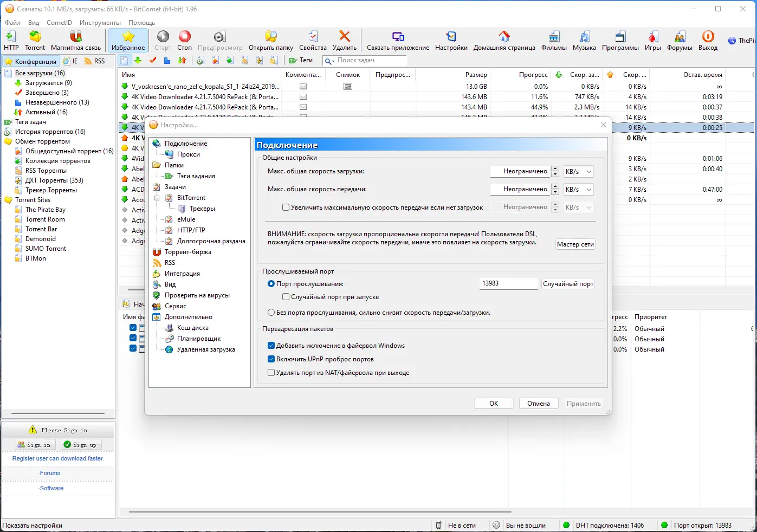Open the Software link in sidebar
Screen dimensions: 757x532
51,488
